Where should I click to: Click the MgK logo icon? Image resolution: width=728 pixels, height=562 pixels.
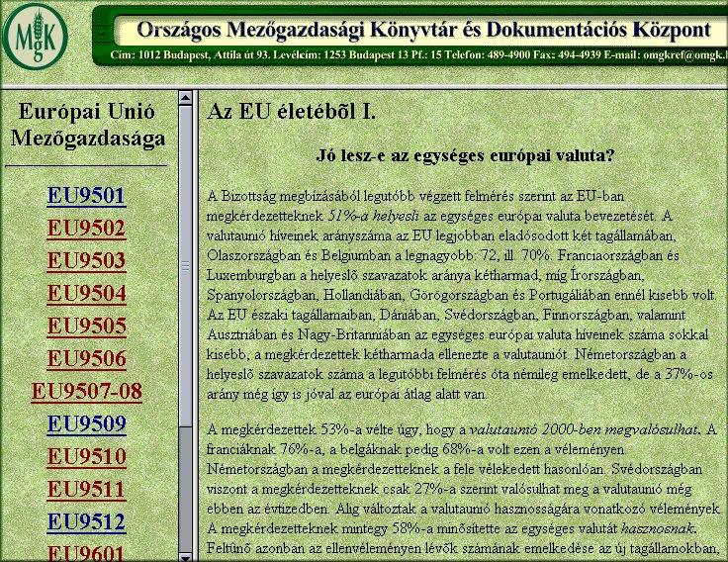pyautogui.click(x=35, y=37)
